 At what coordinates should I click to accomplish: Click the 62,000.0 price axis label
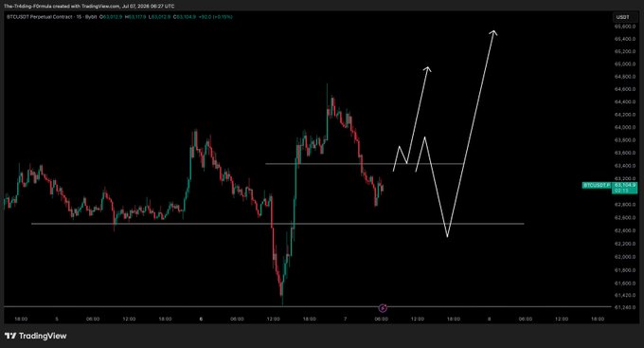pos(625,257)
